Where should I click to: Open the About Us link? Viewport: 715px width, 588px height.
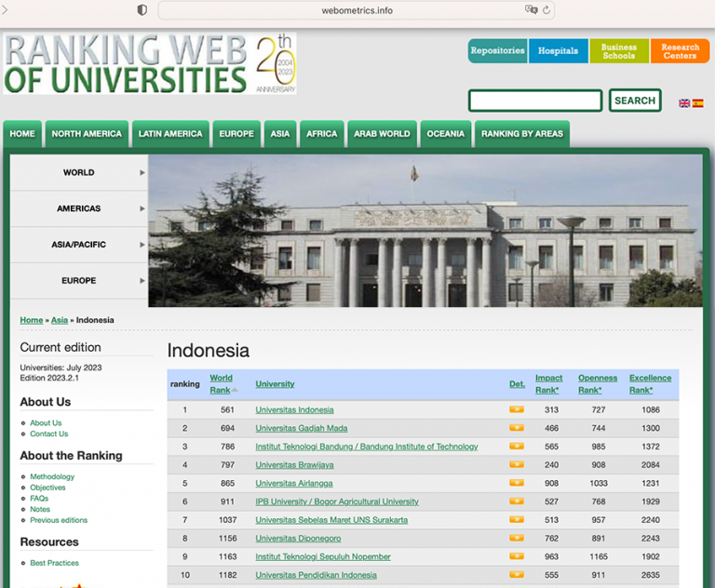pos(46,423)
